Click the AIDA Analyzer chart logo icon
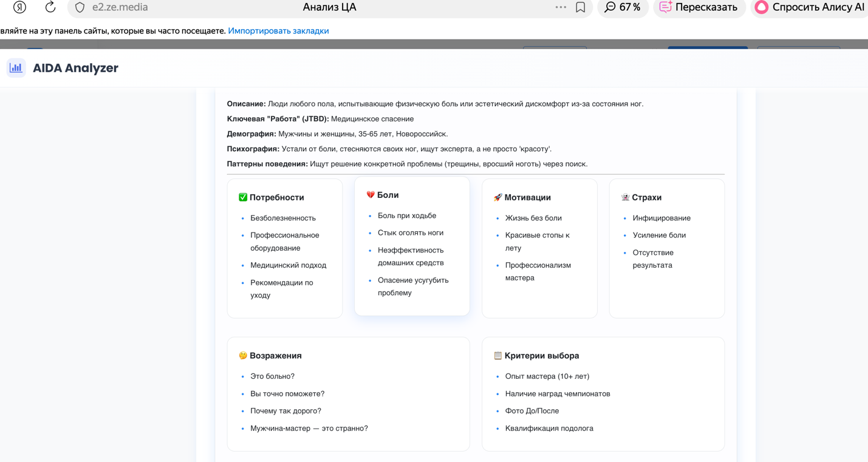Image resolution: width=868 pixels, height=462 pixels. (x=16, y=68)
